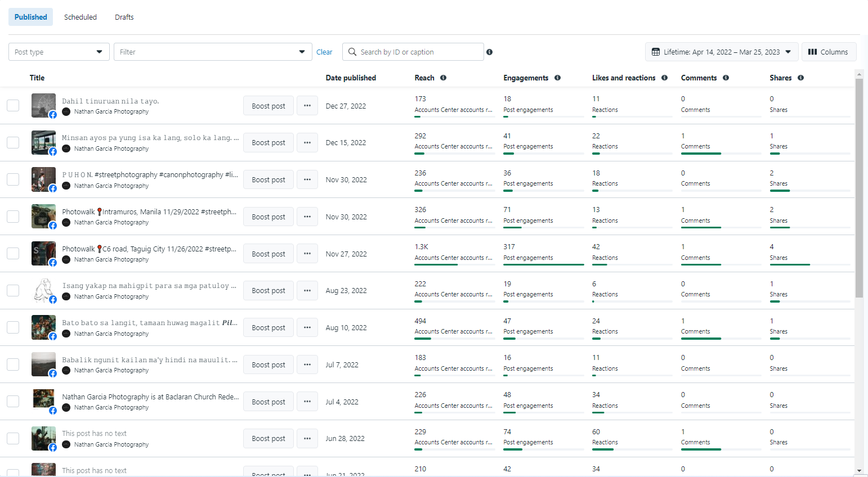Click the info icon next to Shares header
The width and height of the screenshot is (868, 477).
800,78
